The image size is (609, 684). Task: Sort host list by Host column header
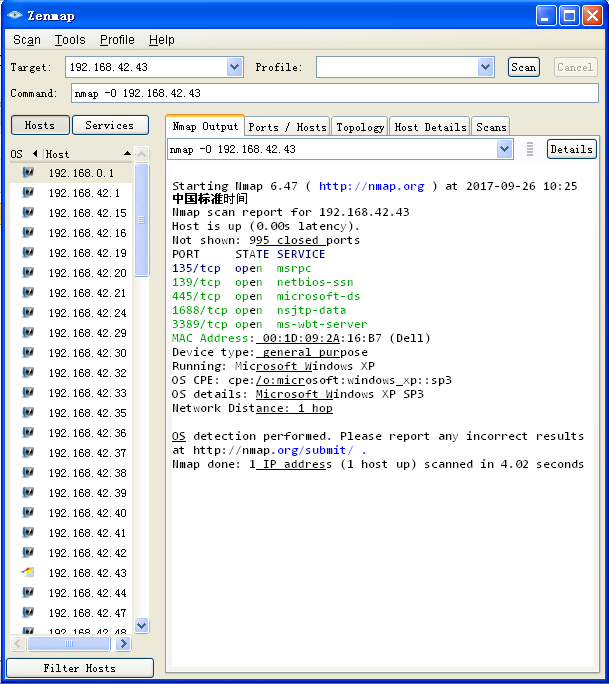[87, 154]
